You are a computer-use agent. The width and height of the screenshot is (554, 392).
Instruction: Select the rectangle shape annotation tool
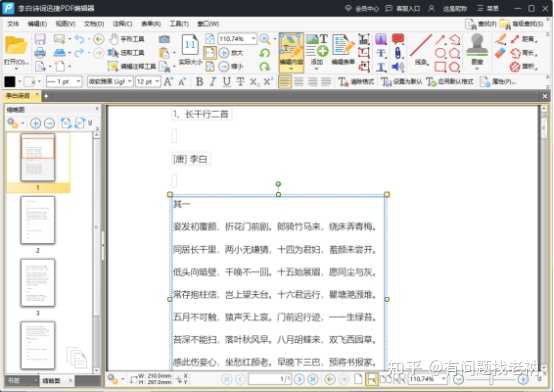440,67
